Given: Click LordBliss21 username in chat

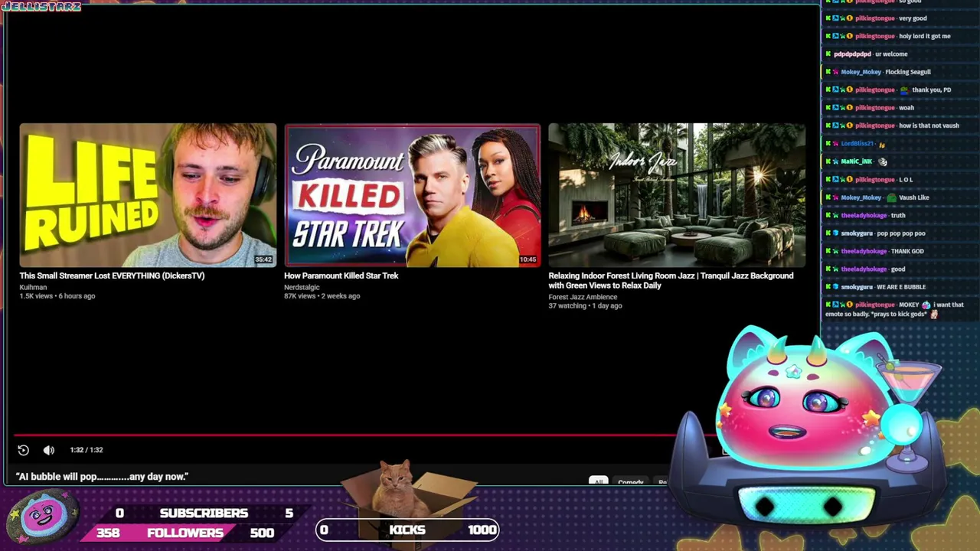Looking at the screenshot, I should coord(857,144).
